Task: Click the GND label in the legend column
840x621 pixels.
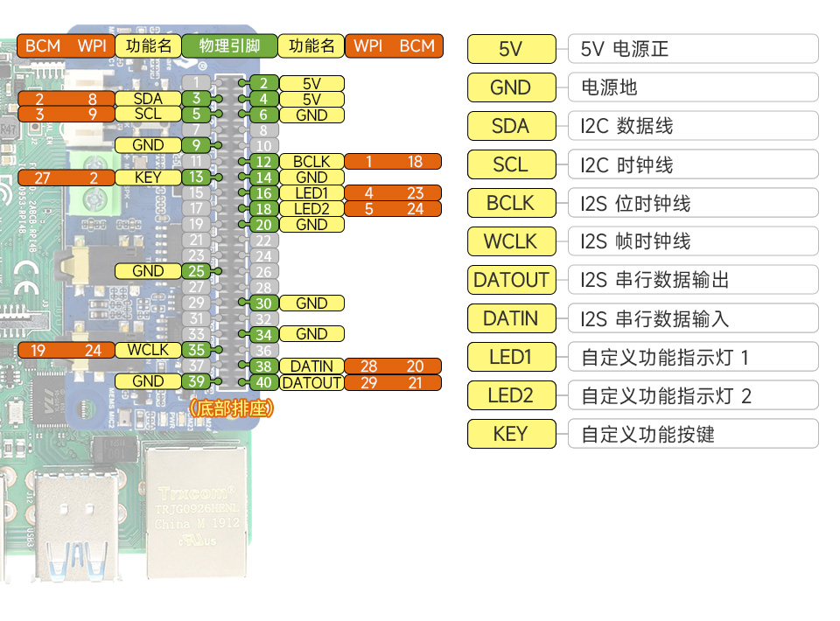Action: point(511,87)
